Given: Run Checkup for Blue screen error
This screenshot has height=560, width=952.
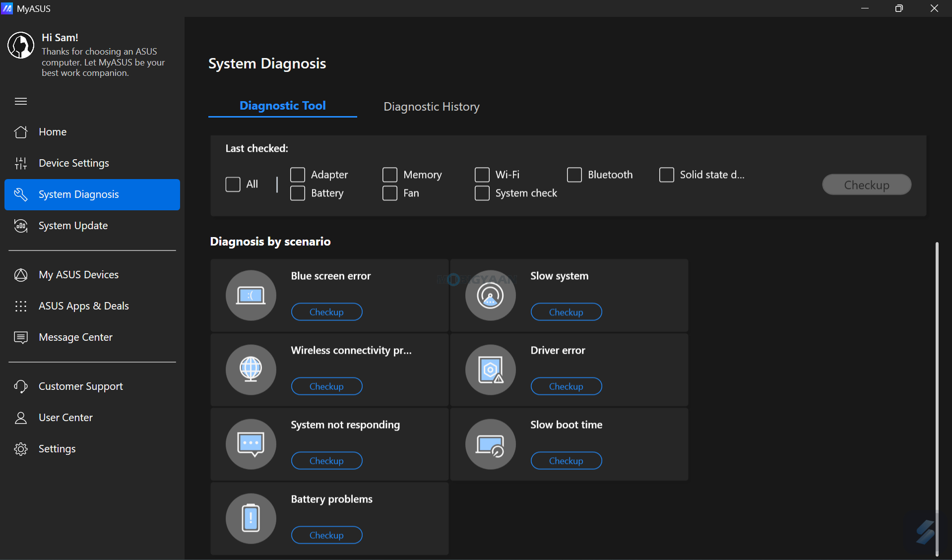Looking at the screenshot, I should click(x=327, y=312).
